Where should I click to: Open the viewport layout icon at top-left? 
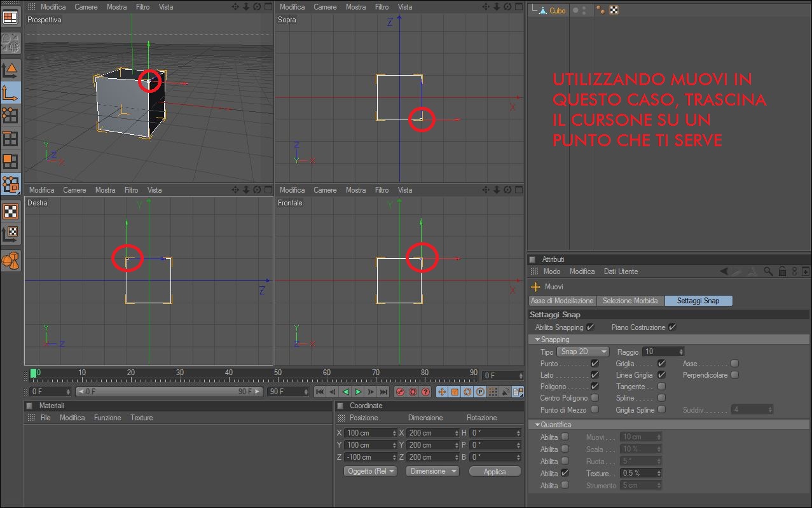pos(10,17)
